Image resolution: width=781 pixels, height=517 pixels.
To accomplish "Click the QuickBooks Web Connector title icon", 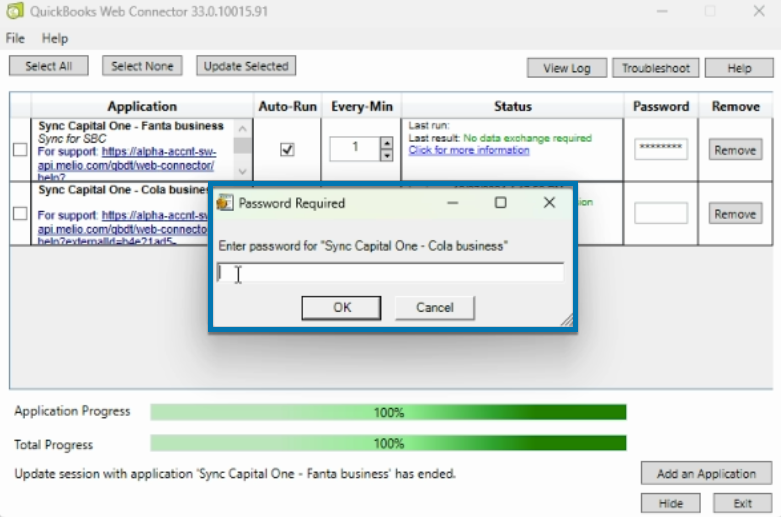I will (x=16, y=12).
